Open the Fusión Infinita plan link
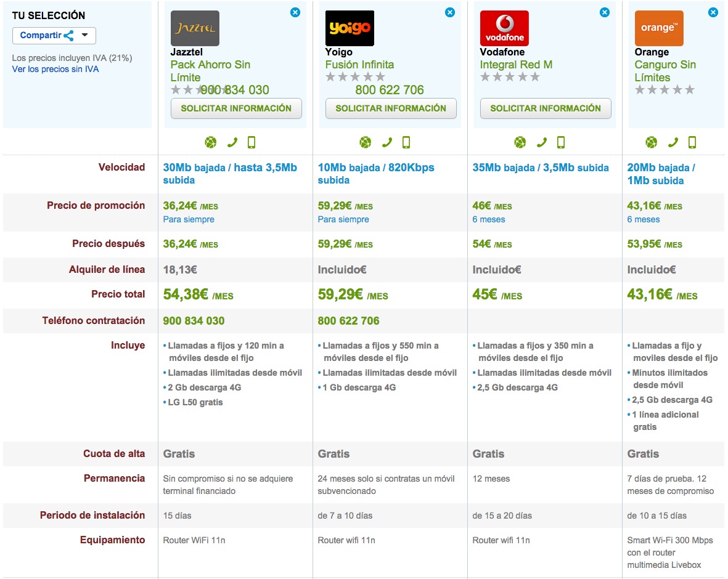Screen dimensions: 728x579 [x=359, y=65]
